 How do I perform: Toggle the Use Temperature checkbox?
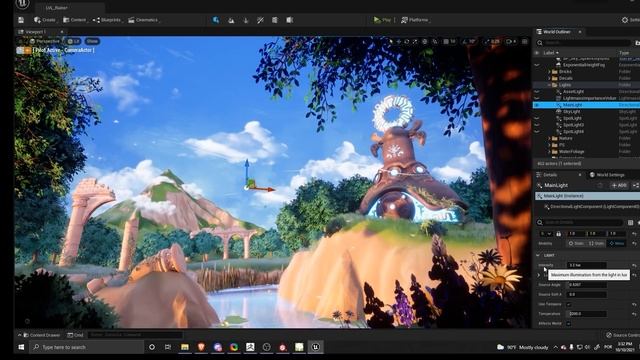(x=569, y=304)
